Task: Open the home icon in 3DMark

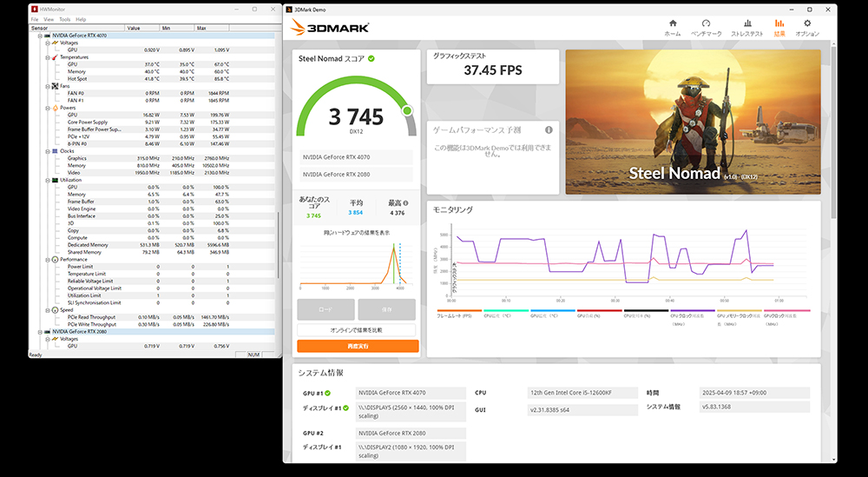Action: [x=673, y=23]
